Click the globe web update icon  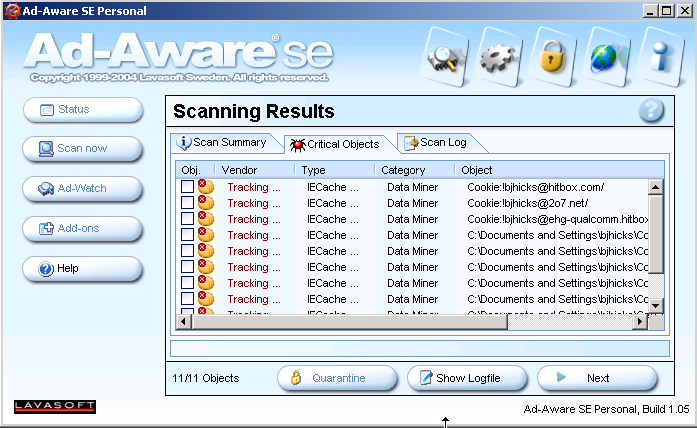[606, 57]
